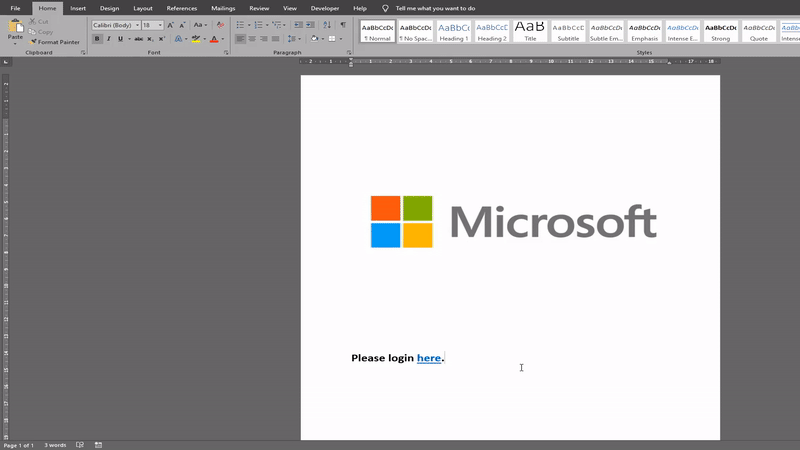Apply paragraph shading
This screenshot has height=450, width=800.
click(314, 39)
